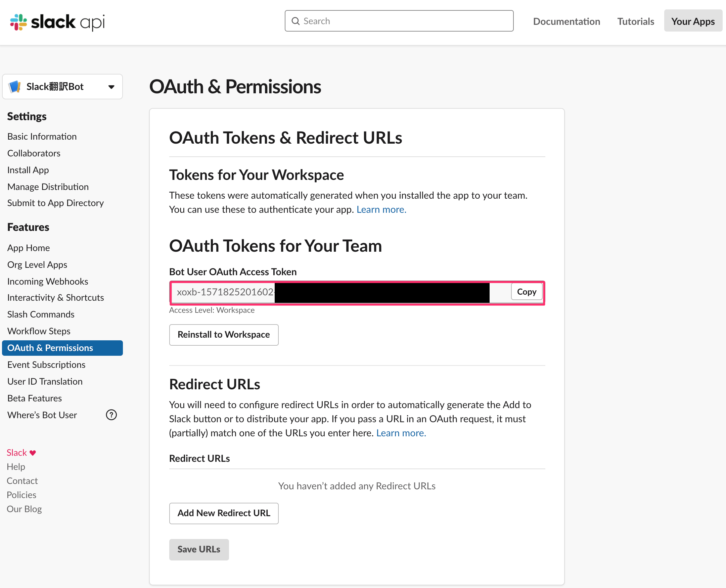Screen dimensions: 726x588
Task: Click Reinstall to Workspace
Action: click(x=223, y=335)
